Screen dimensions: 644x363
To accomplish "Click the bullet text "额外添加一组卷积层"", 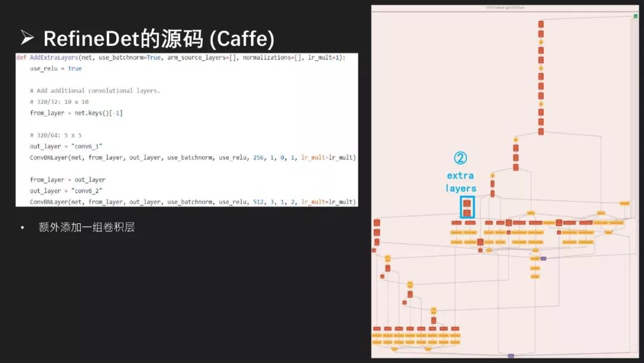I will pyautogui.click(x=86, y=227).
